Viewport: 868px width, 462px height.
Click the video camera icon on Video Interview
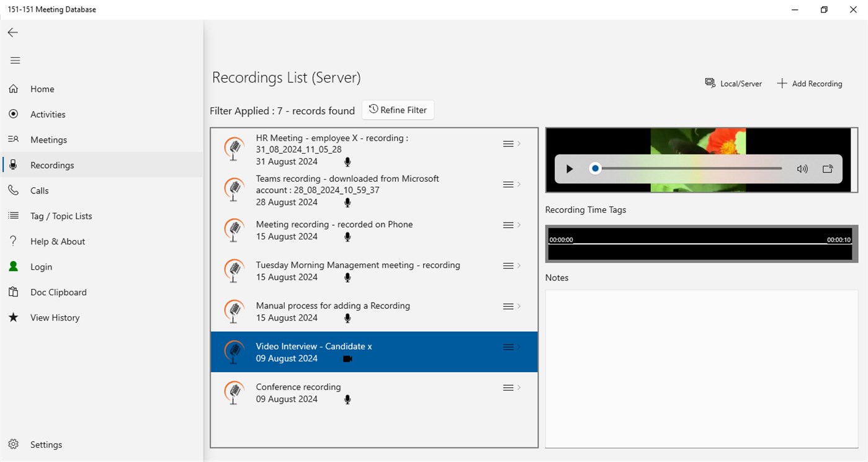pos(347,358)
